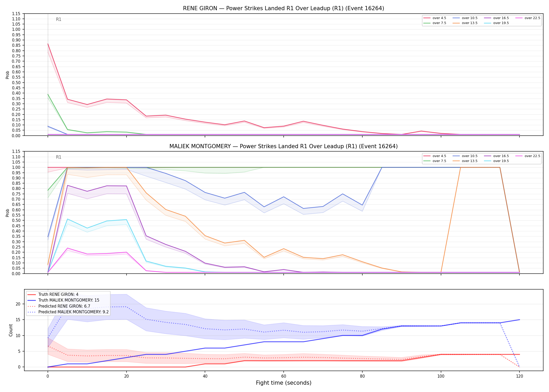Click the '0.85' tick in Rene Giron chart
The width and height of the screenshot is (549, 392).
pyautogui.click(x=16, y=45)
